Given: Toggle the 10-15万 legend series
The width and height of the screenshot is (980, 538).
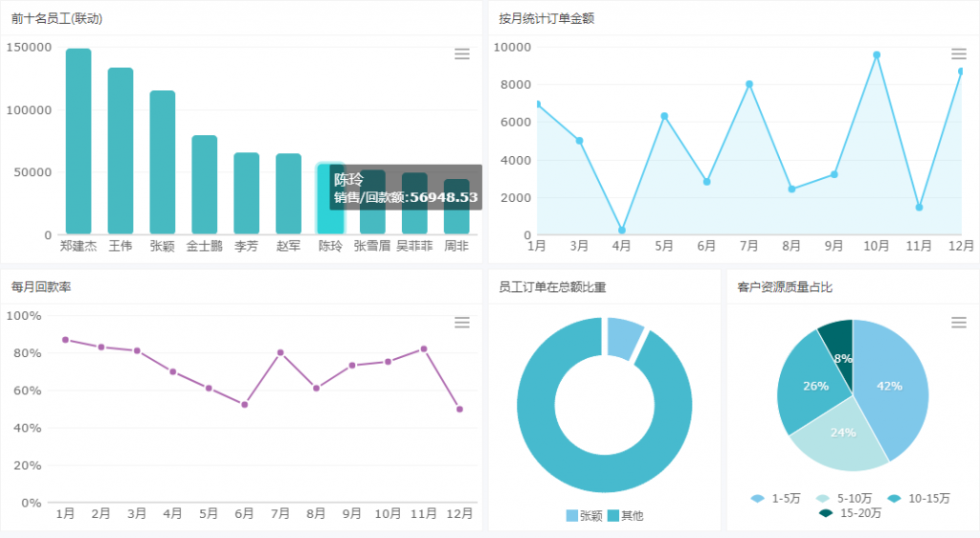Looking at the screenshot, I should [x=919, y=499].
